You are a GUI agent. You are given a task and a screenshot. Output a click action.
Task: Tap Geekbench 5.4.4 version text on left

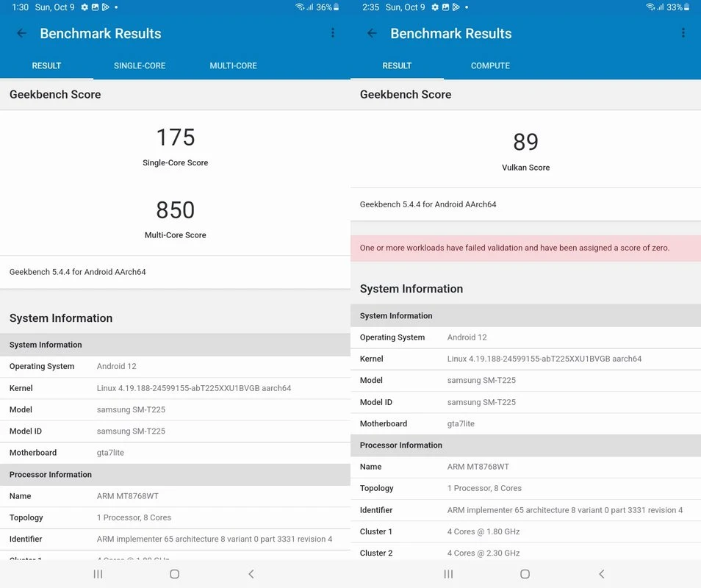78,272
